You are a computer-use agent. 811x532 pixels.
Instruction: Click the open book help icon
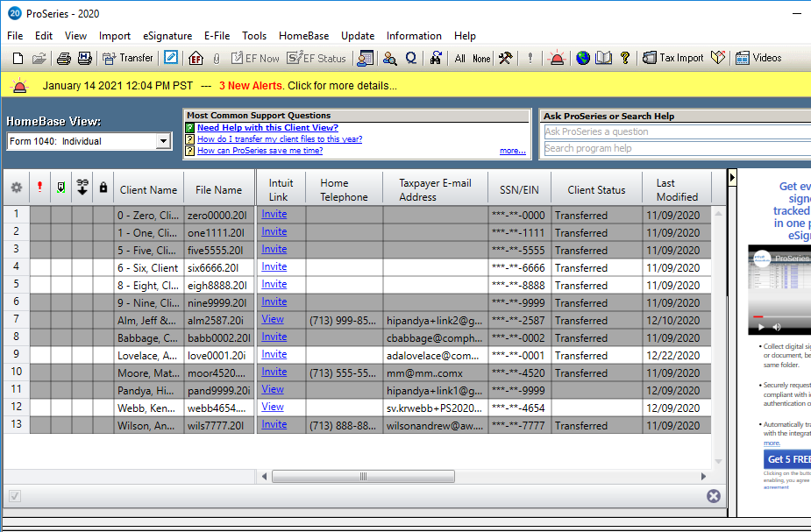603,58
